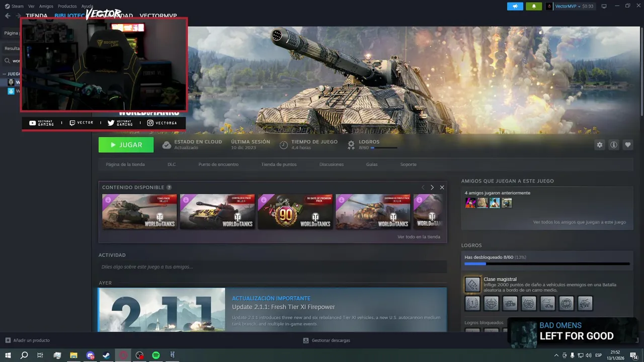Close the Contenido Disponible panel
Screen dimensions: 644x362
pos(442,188)
